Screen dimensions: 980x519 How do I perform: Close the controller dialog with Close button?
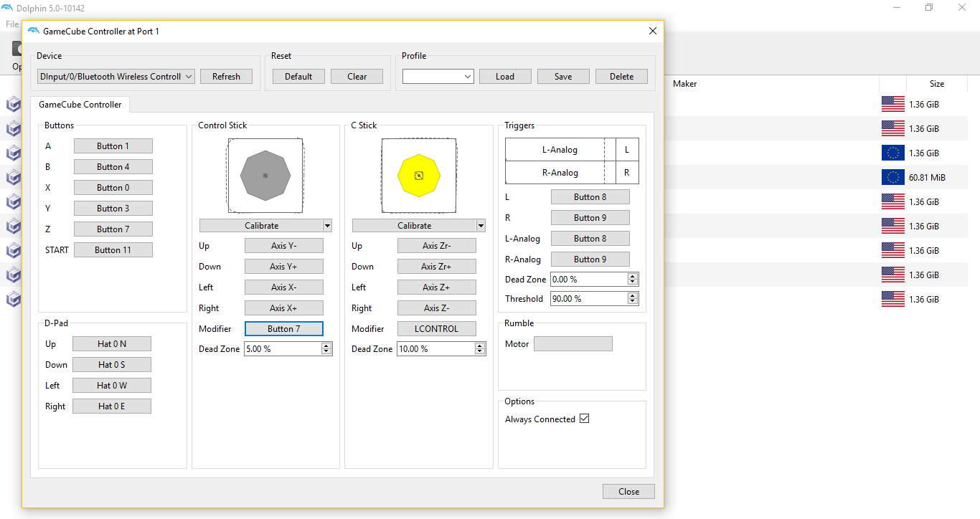(628, 491)
